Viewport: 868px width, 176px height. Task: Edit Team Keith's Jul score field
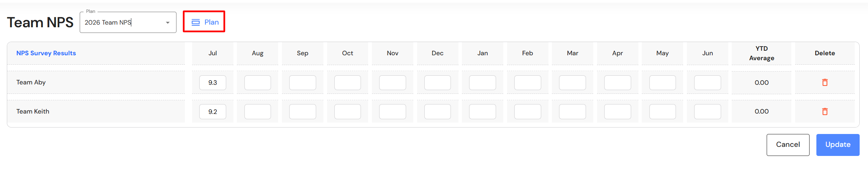click(213, 112)
